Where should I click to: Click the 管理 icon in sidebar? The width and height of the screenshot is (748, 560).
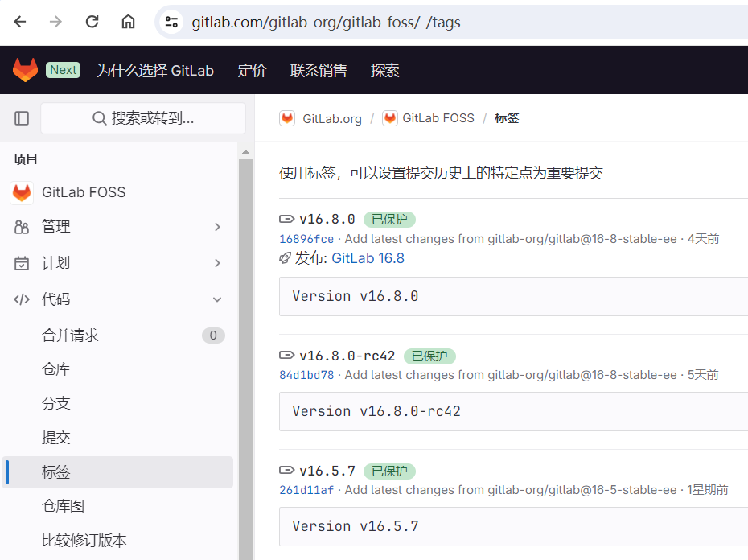click(x=22, y=226)
